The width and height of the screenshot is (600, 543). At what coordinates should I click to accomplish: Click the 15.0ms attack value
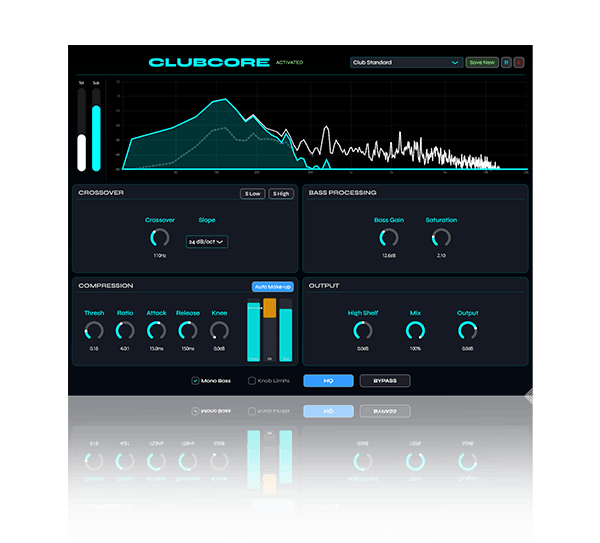(157, 349)
